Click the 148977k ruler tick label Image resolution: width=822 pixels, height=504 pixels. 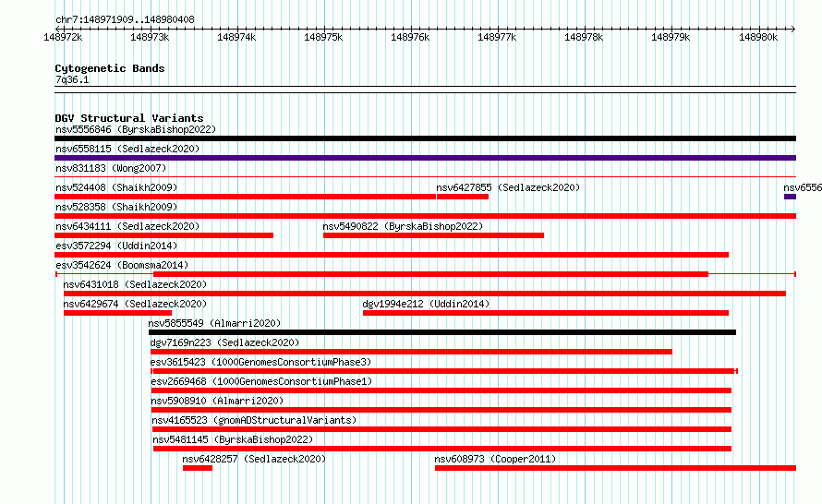click(x=497, y=37)
